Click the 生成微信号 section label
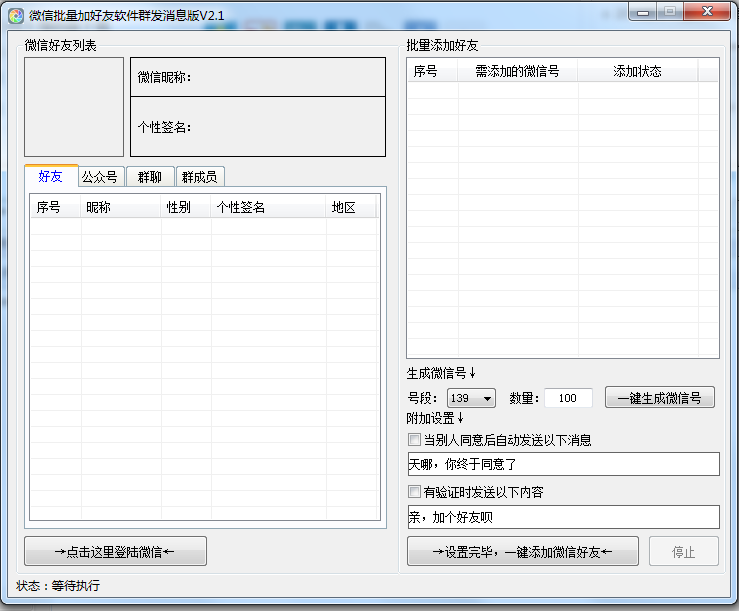739x611 pixels. (441, 373)
